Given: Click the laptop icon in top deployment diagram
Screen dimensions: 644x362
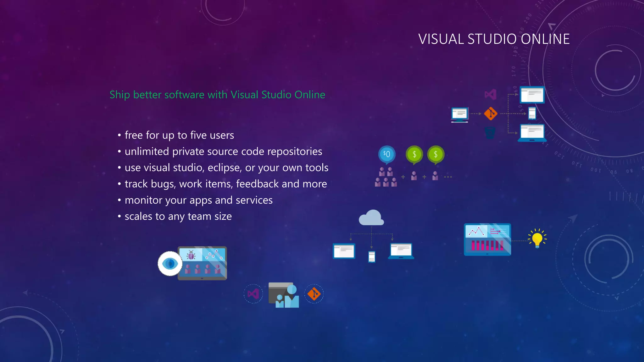Looking at the screenshot, I should coord(532,133).
